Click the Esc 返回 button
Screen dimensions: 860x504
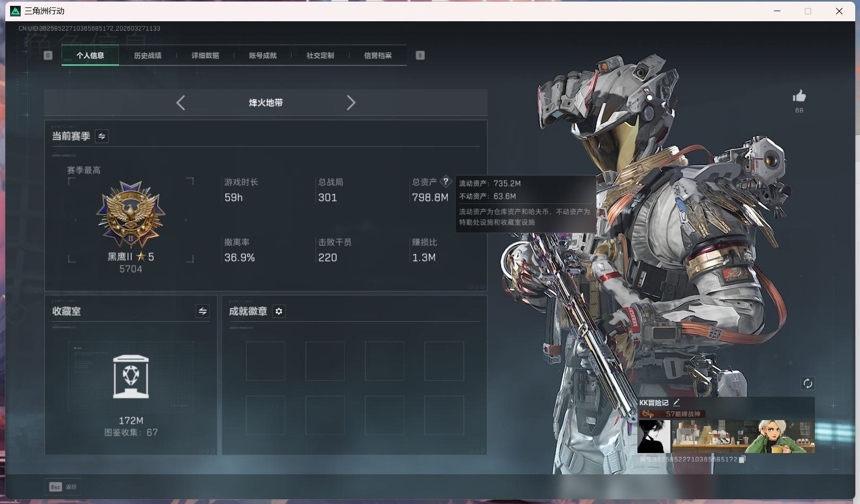pos(63,486)
